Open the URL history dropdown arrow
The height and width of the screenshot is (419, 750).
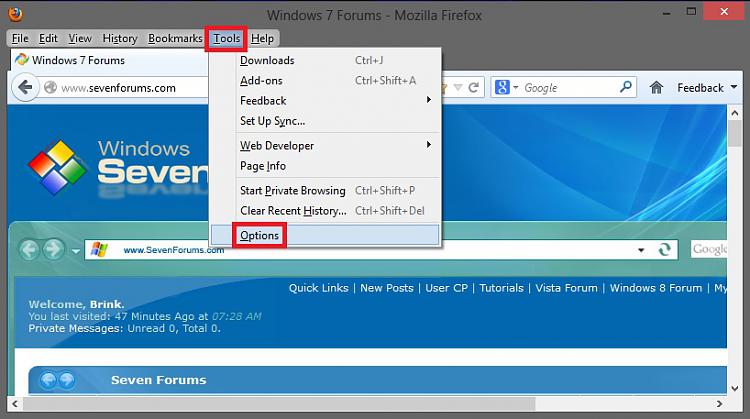click(x=458, y=88)
